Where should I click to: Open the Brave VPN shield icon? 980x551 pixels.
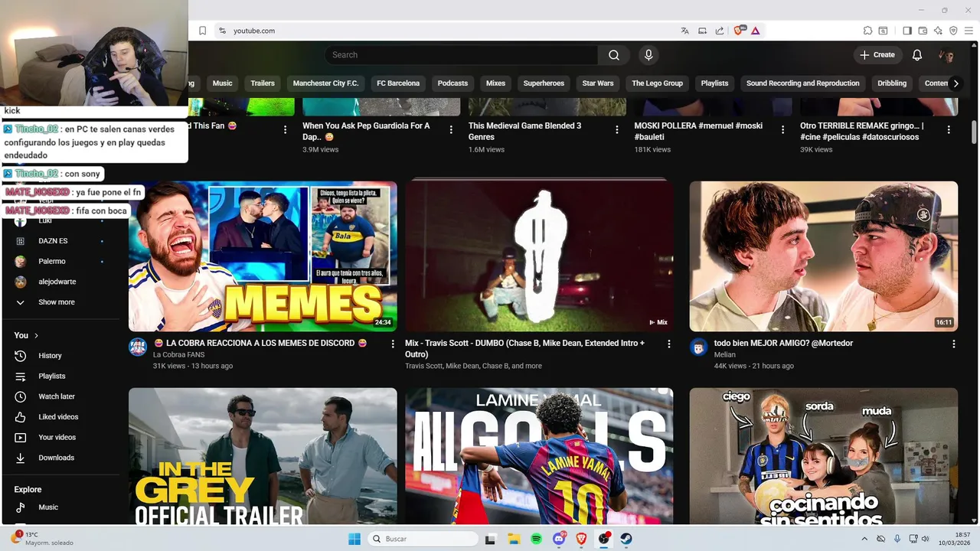coord(953,31)
